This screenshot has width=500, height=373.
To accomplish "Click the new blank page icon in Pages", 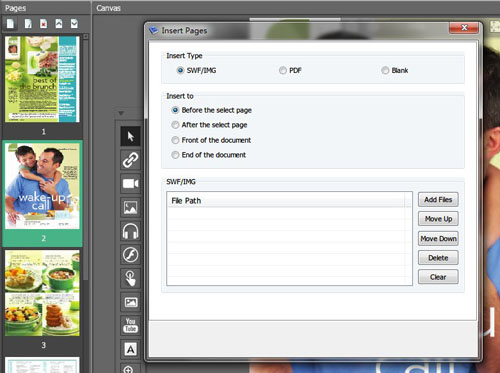I will (11, 24).
